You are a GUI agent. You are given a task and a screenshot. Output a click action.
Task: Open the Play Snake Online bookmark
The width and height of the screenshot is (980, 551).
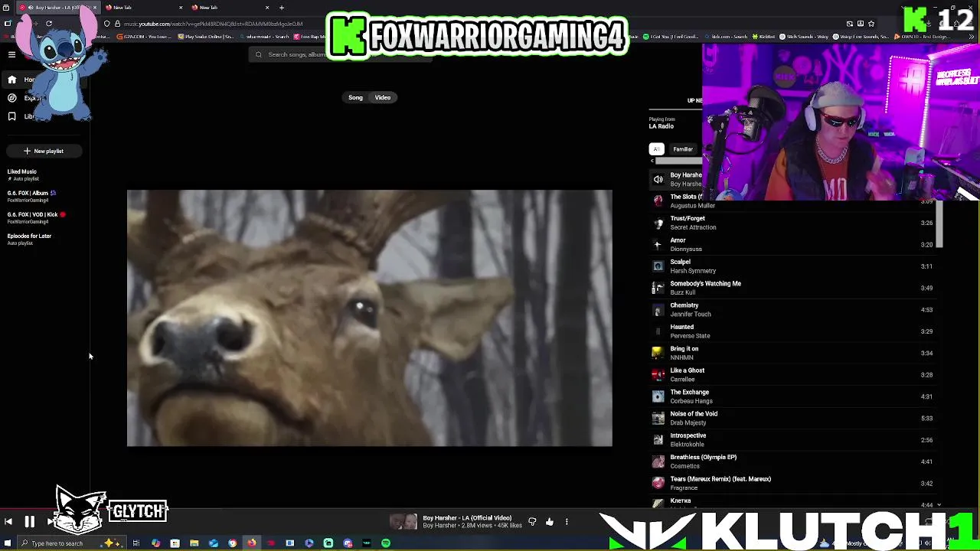205,36
